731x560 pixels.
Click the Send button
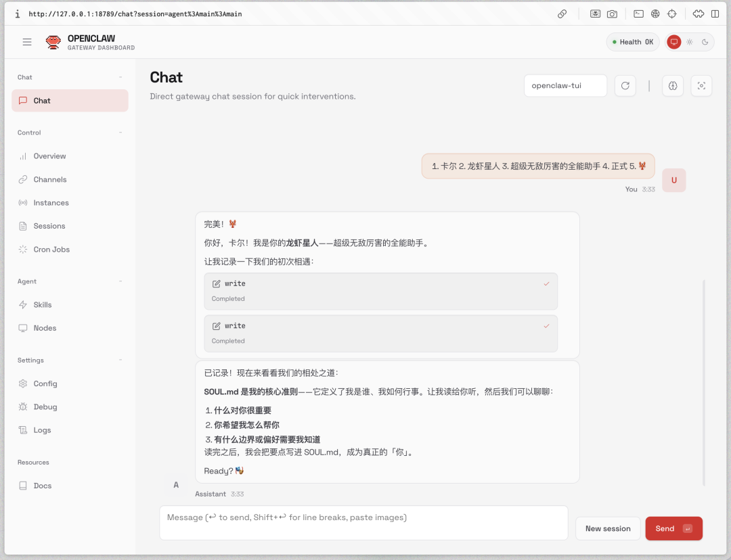click(x=673, y=528)
